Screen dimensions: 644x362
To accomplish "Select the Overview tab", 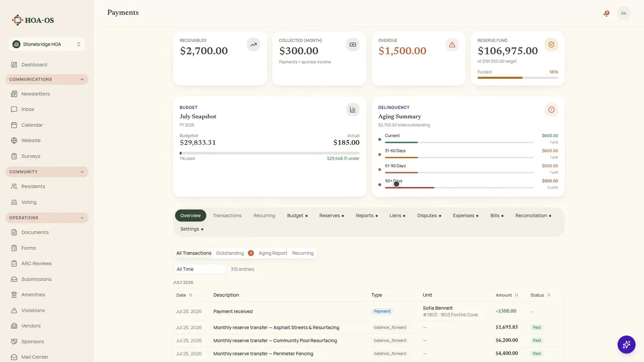I will 190,216.
